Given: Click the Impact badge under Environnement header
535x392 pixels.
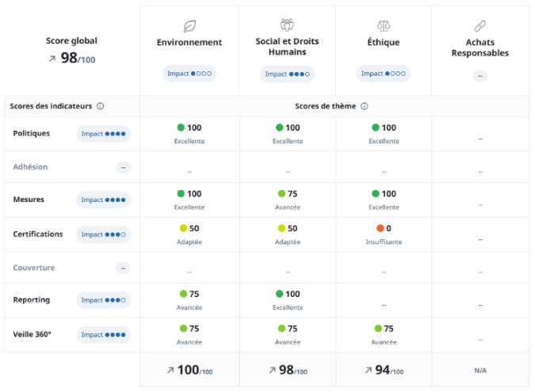Looking at the screenshot, I should (189, 74).
